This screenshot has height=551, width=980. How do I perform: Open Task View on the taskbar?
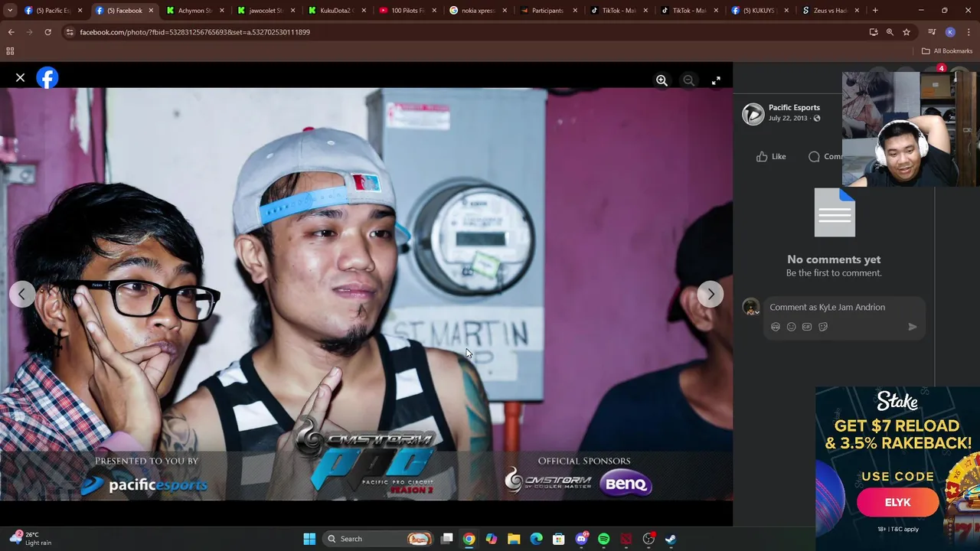tap(447, 539)
